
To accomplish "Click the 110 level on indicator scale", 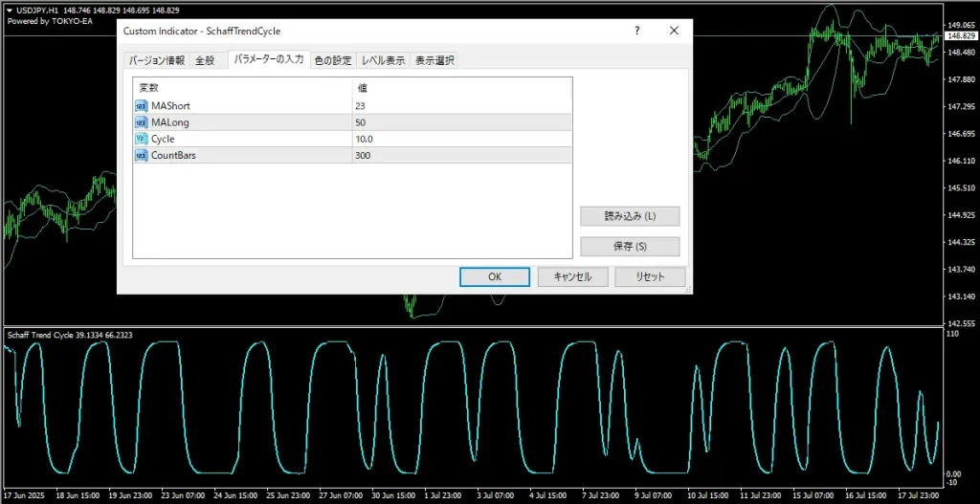I will click(954, 334).
